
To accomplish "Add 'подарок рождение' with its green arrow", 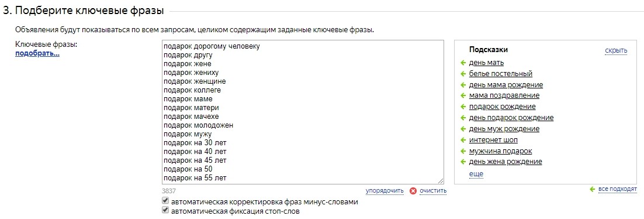I will tap(463, 107).
